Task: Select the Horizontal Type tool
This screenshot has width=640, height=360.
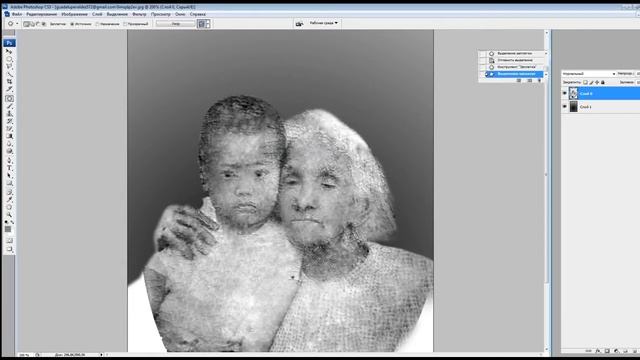Action: (9, 168)
